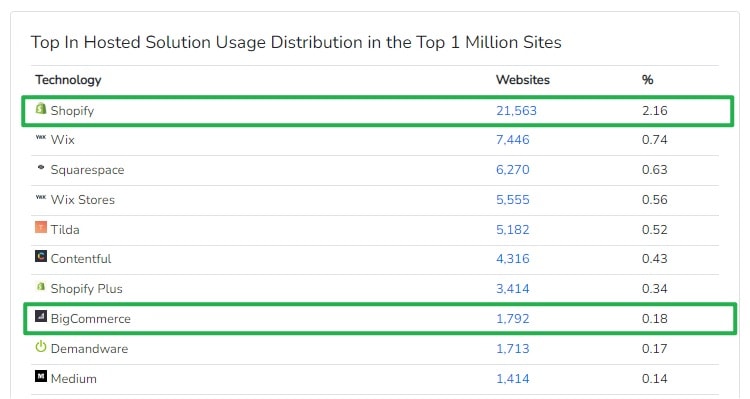This screenshot has width=750, height=399.
Task: Click the Squarespace logo icon
Action: 41,167
